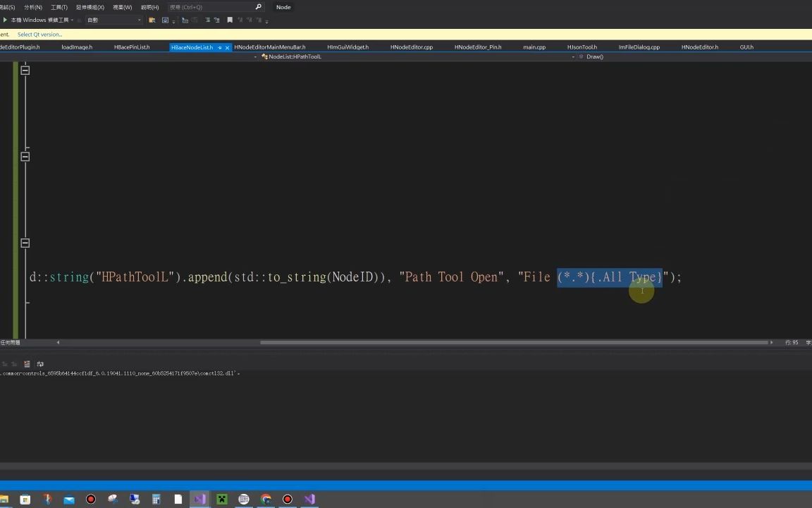The width and height of the screenshot is (812, 508).
Task: Click the increase indent toolbar icon
Action: click(216, 20)
